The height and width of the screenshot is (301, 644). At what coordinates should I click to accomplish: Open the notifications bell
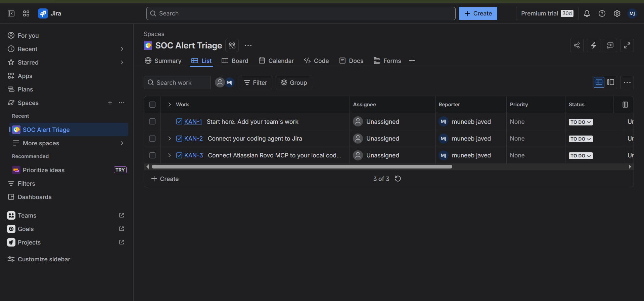587,13
